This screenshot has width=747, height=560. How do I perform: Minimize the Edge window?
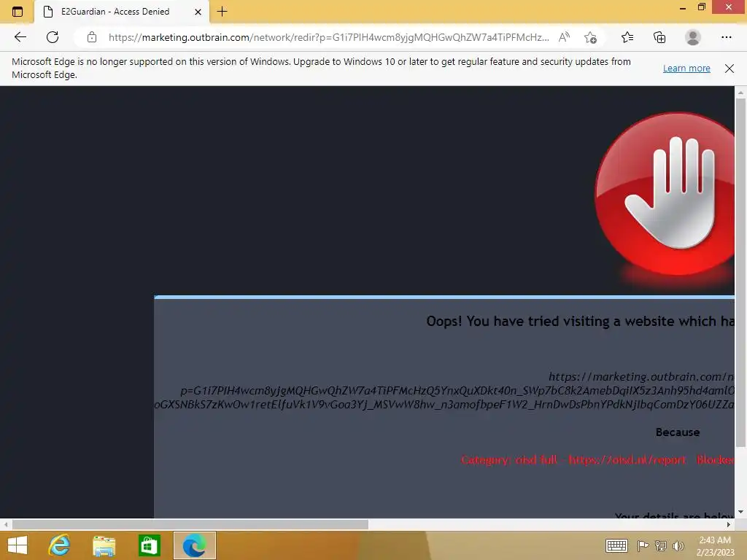pyautogui.click(x=682, y=7)
